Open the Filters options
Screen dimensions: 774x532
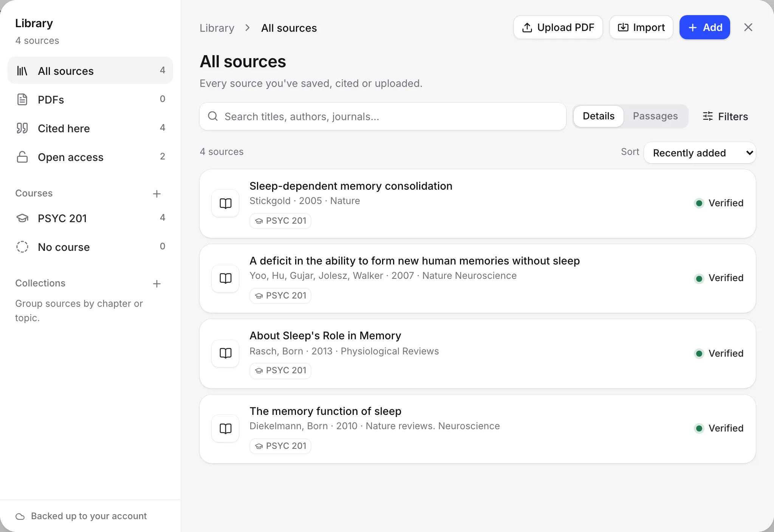(725, 116)
